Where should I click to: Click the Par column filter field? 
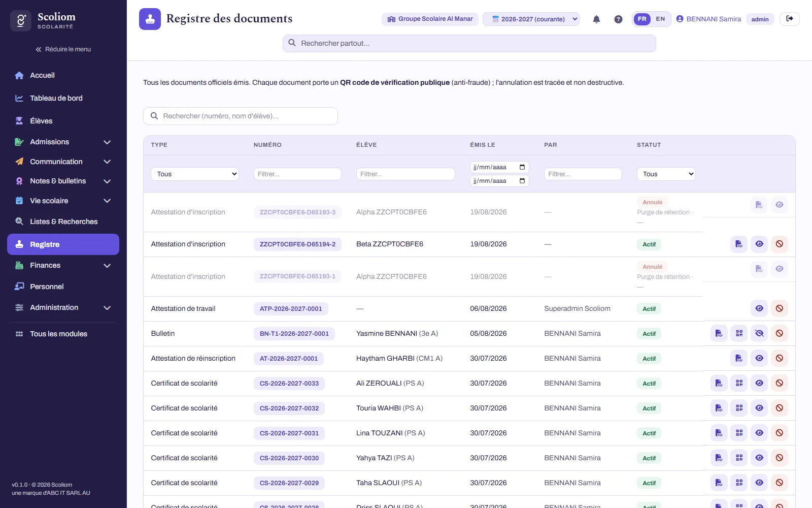[583, 174]
